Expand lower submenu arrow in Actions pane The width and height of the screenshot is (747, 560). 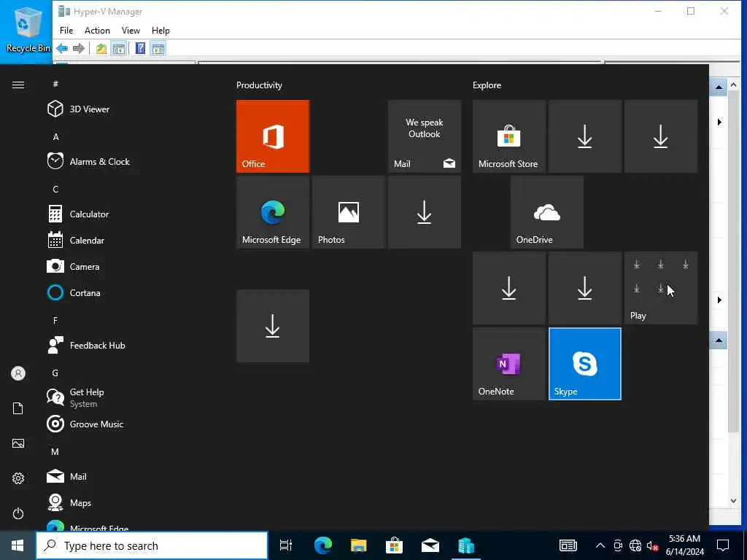719,300
